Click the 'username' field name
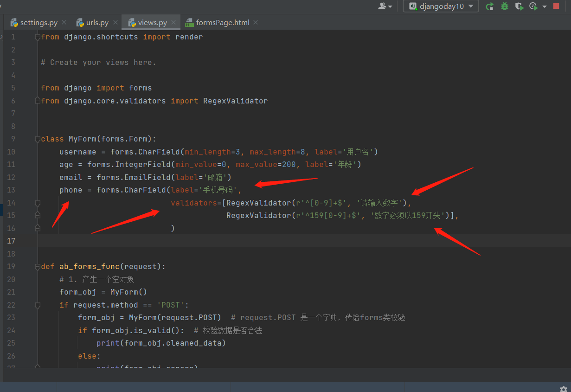 (78, 152)
